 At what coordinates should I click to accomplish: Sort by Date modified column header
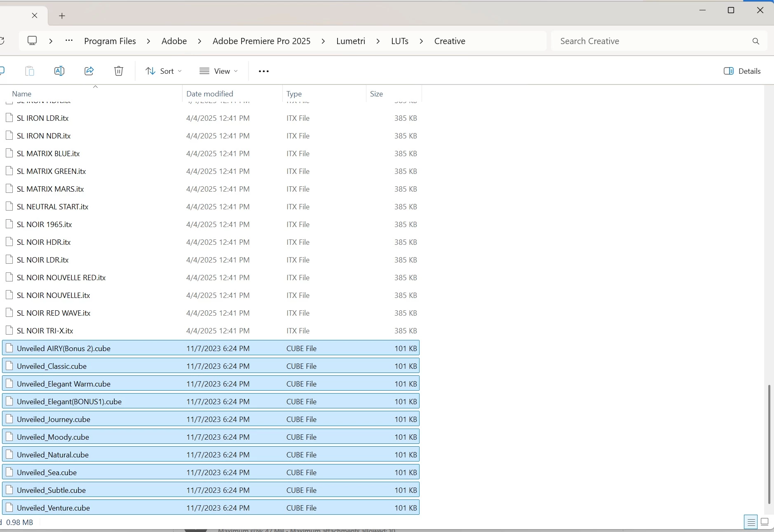point(232,94)
